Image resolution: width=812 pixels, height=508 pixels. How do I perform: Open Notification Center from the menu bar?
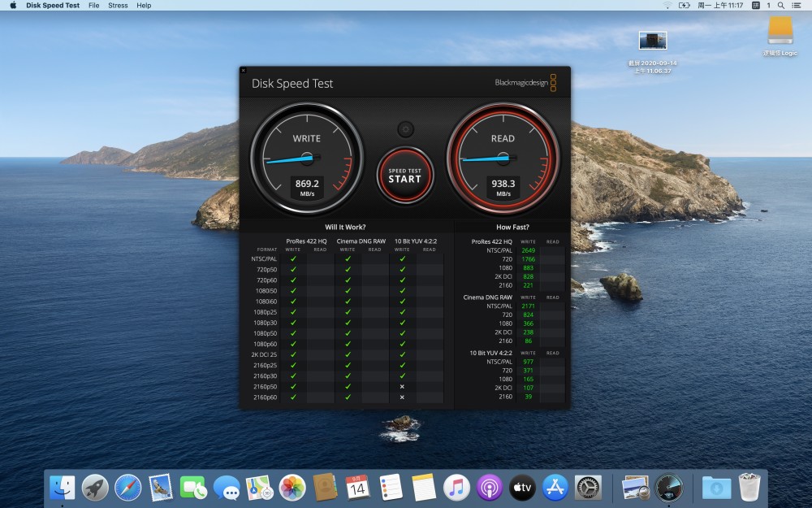click(x=797, y=5)
